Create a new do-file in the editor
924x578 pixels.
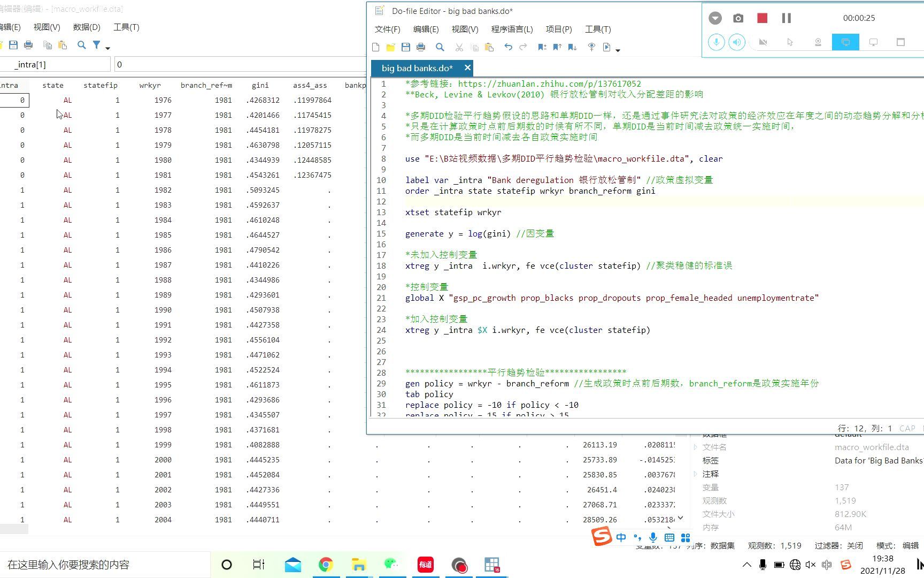tap(375, 47)
